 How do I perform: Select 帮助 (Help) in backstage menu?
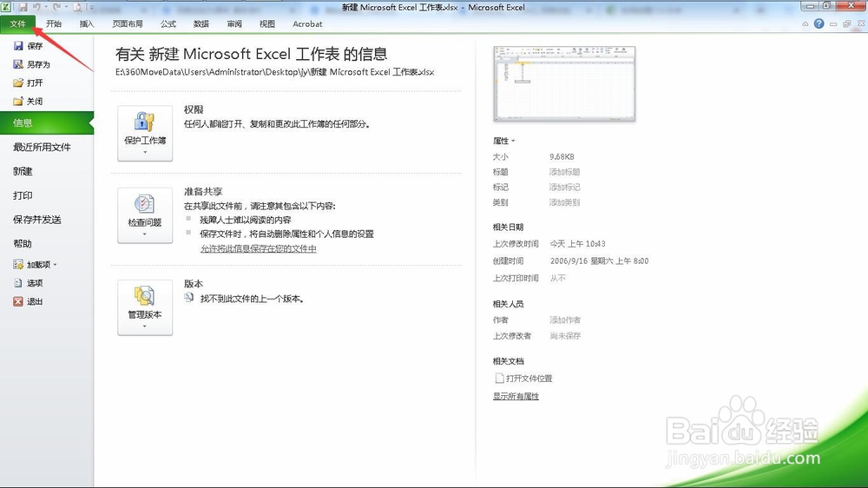pyautogui.click(x=23, y=244)
